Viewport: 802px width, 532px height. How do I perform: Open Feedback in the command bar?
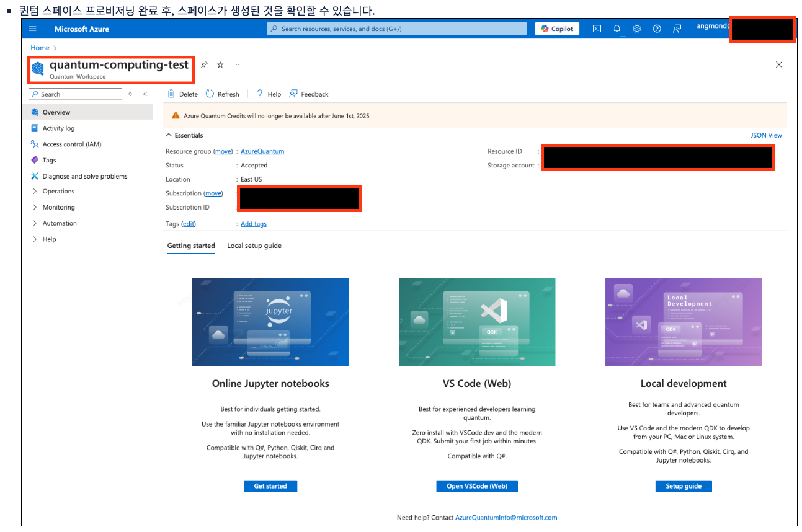pos(309,94)
